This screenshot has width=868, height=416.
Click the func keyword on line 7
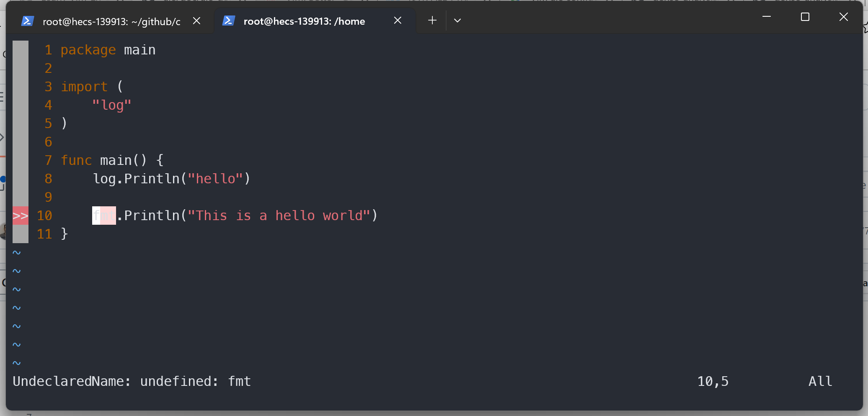pyautogui.click(x=76, y=160)
